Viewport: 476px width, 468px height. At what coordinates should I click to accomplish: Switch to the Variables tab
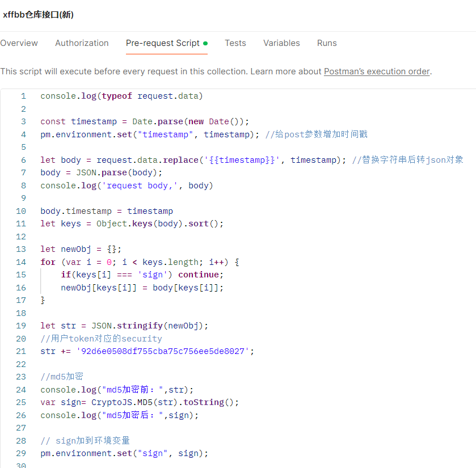coord(281,43)
